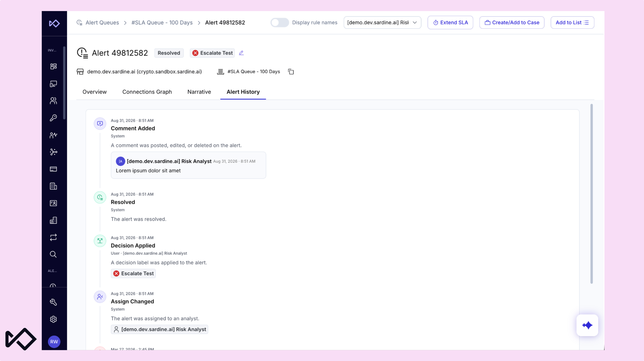Switch to the Narrative tab
The height and width of the screenshot is (361, 644).
click(x=199, y=92)
